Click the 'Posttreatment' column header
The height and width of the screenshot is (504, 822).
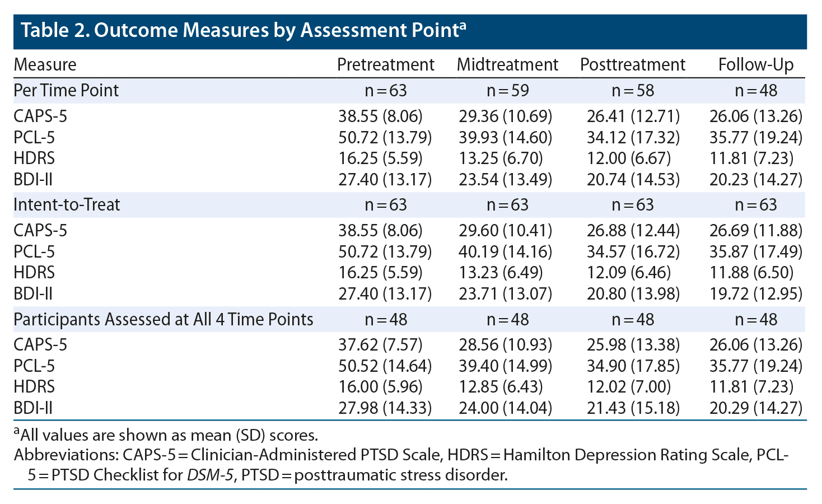click(x=632, y=65)
